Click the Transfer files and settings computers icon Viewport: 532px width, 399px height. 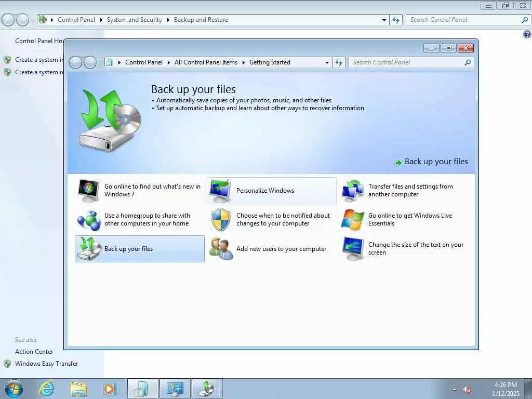point(353,191)
